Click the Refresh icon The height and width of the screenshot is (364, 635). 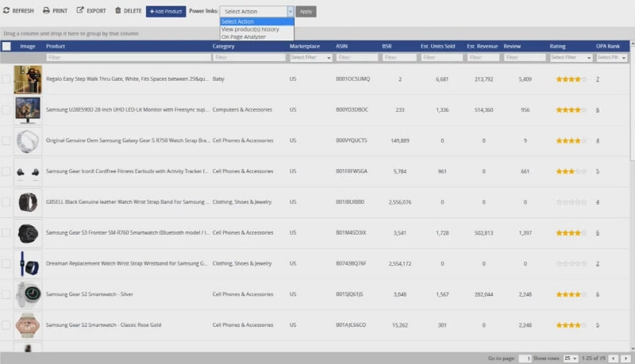(x=6, y=10)
